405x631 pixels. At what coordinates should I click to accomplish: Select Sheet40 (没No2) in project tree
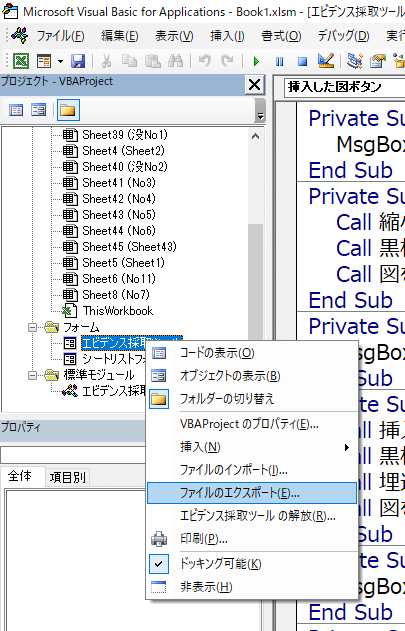(125, 167)
